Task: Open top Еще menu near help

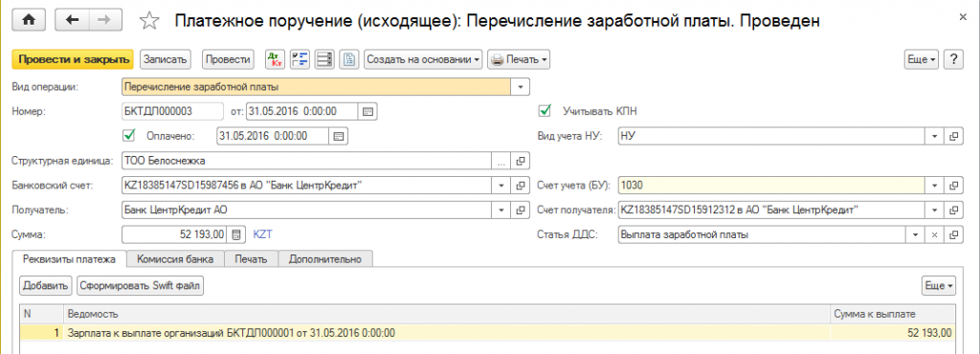Action: click(x=922, y=59)
